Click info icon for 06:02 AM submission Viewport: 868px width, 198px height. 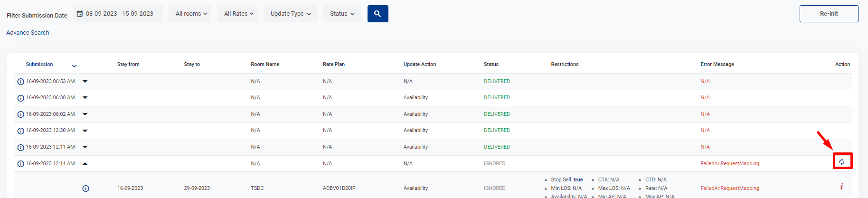21,114
